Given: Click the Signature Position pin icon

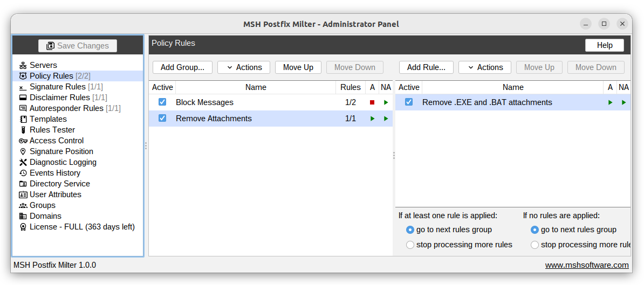Looking at the screenshot, I should pyautogui.click(x=23, y=151).
